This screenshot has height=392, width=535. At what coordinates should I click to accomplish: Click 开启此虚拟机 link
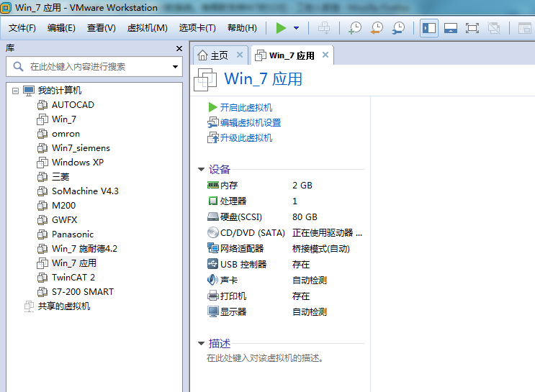tap(246, 107)
